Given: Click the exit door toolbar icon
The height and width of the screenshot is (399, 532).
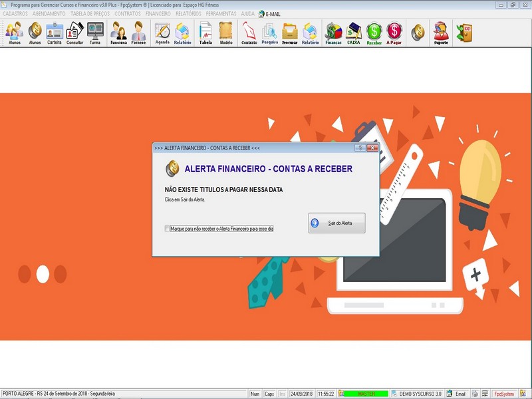Looking at the screenshot, I should coord(464,33).
